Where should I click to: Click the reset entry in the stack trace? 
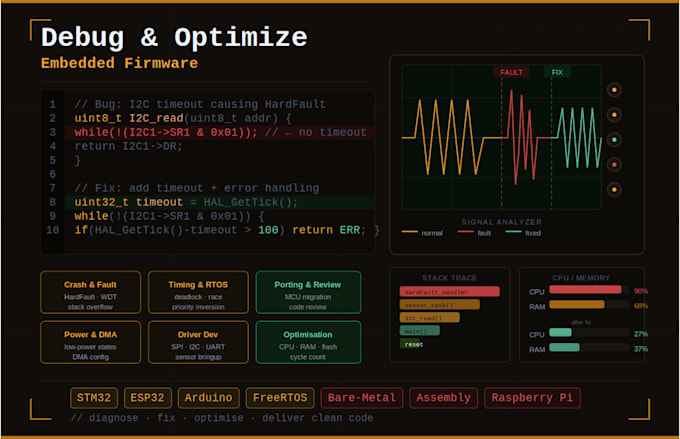[x=412, y=344]
